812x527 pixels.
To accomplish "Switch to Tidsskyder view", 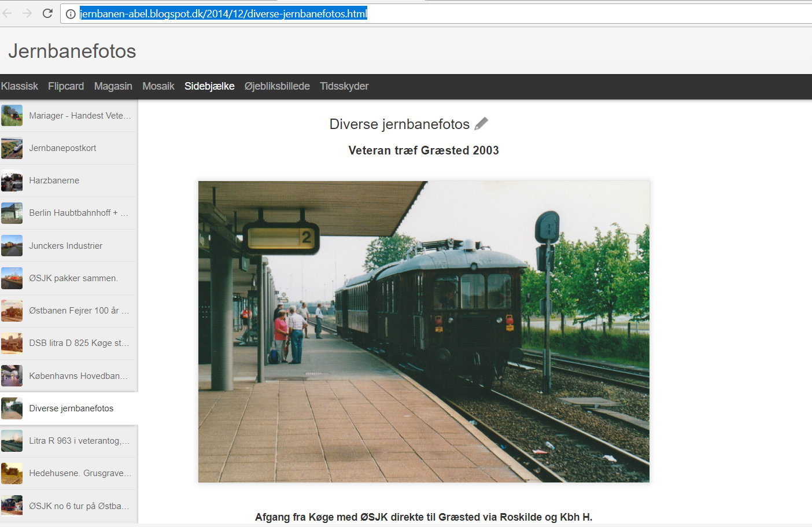I will 344,86.
